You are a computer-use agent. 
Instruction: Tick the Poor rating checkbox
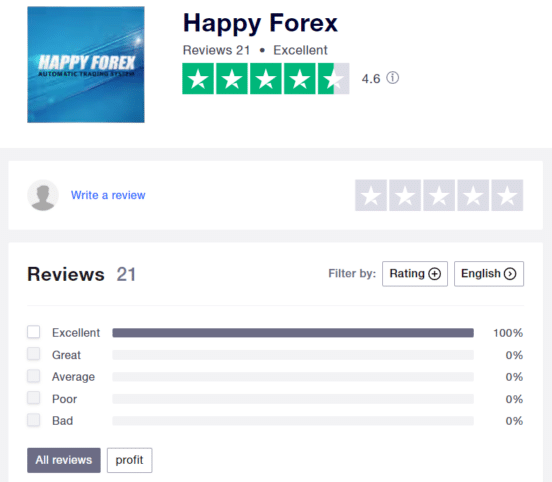pos(33,398)
